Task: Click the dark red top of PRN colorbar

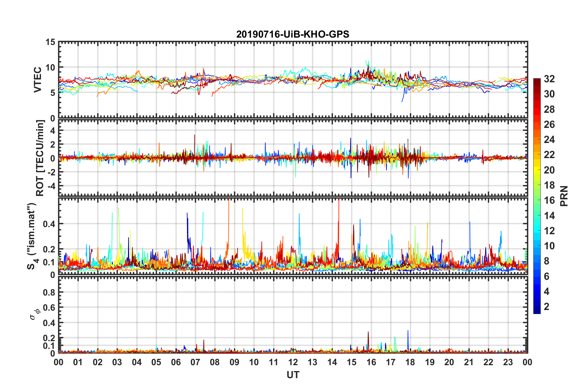Action: [x=537, y=82]
